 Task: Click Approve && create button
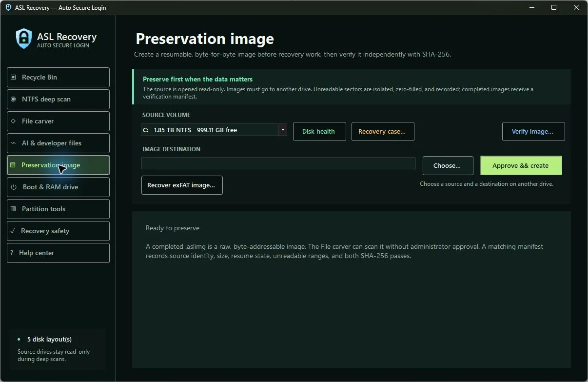[521, 165]
